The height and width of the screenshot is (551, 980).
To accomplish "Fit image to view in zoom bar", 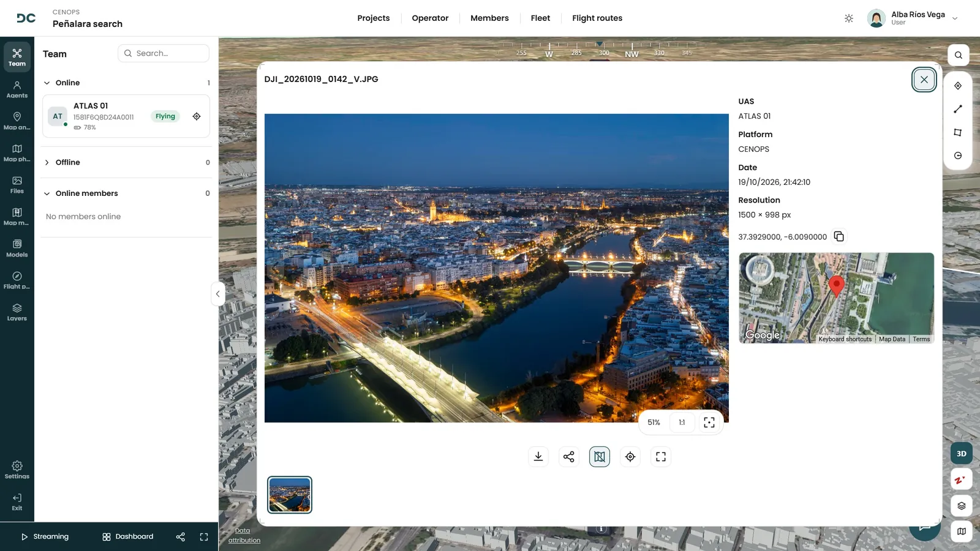I will tap(709, 422).
